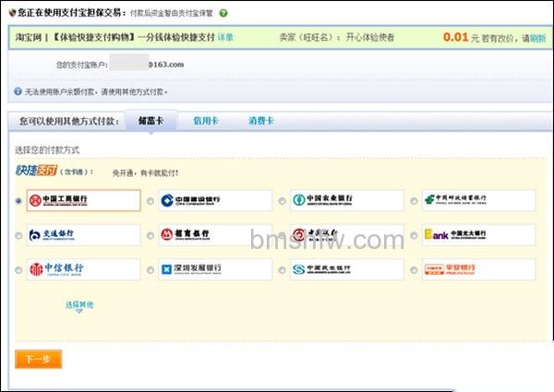Select the radio button for 平安银行
The width and height of the screenshot is (554, 392).
click(414, 270)
